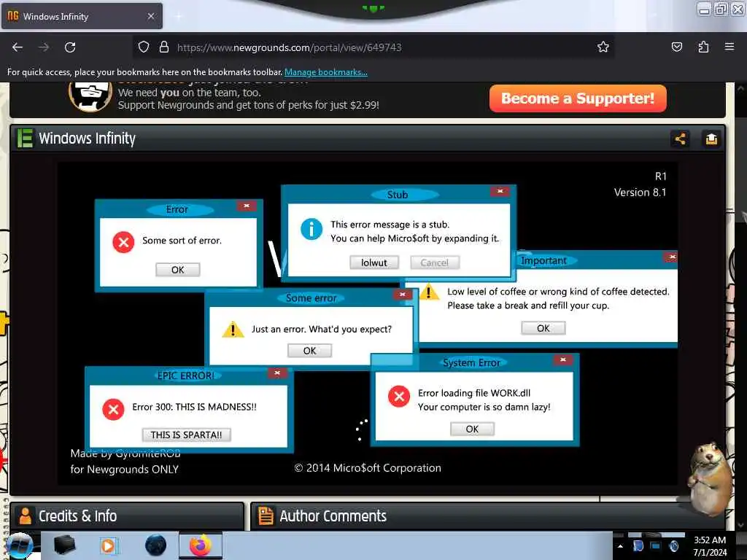The image size is (747, 560).
Task: Click OK in the Some error dialog
Action: [309, 351]
